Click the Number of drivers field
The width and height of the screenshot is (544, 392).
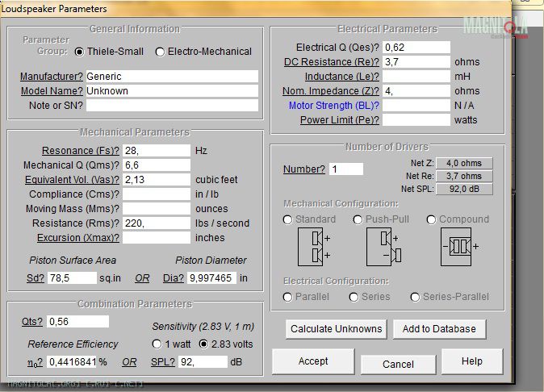(345, 169)
